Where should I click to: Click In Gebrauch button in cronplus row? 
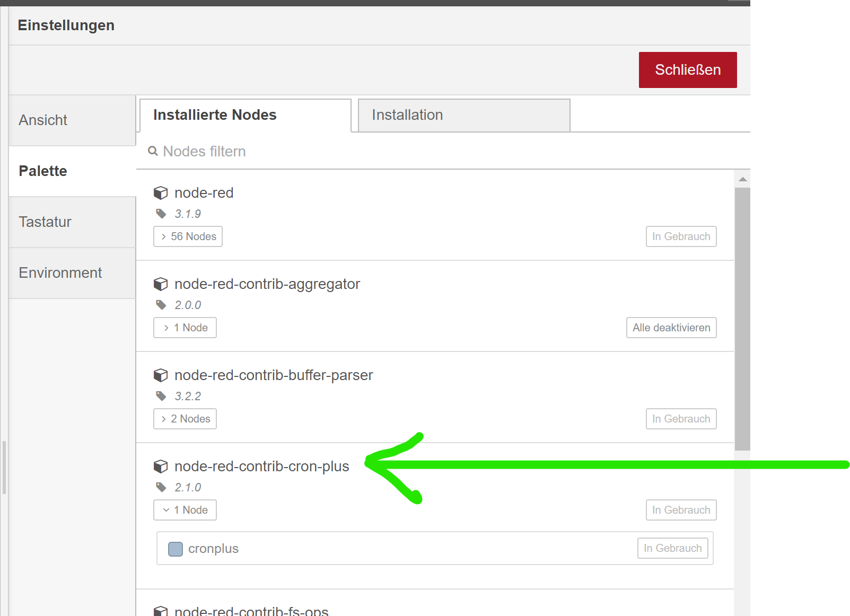(x=673, y=548)
